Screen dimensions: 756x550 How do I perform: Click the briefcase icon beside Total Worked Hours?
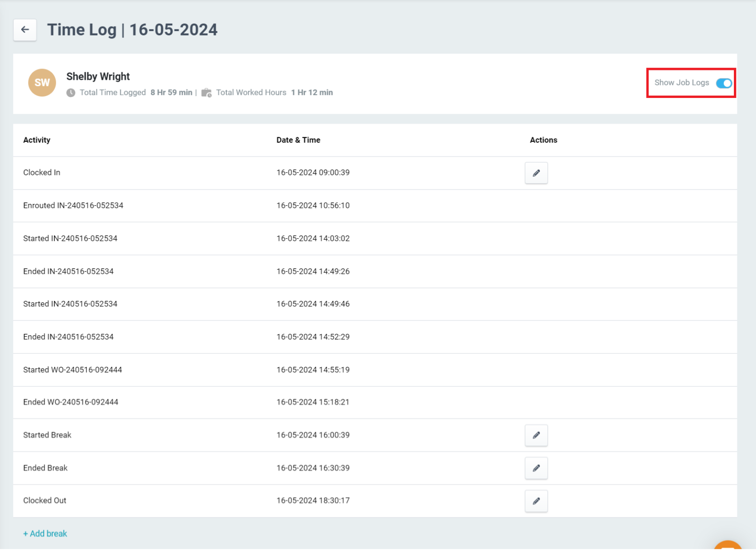click(x=206, y=93)
